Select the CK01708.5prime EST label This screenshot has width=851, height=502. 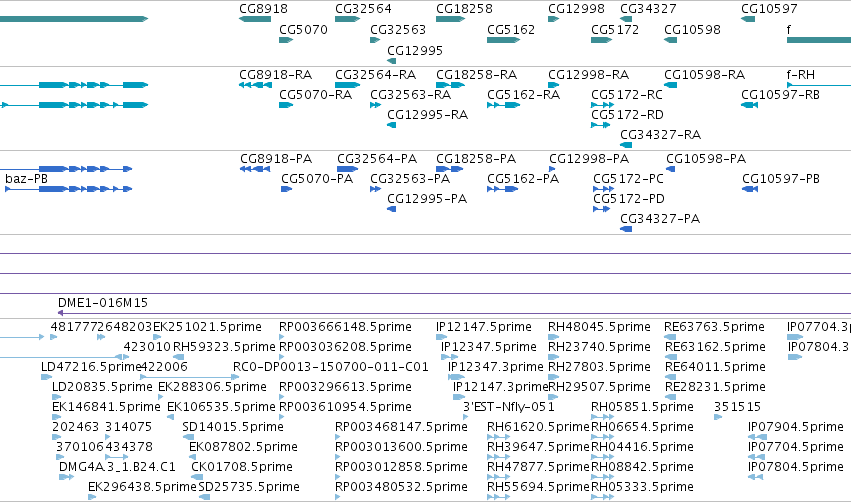click(242, 467)
